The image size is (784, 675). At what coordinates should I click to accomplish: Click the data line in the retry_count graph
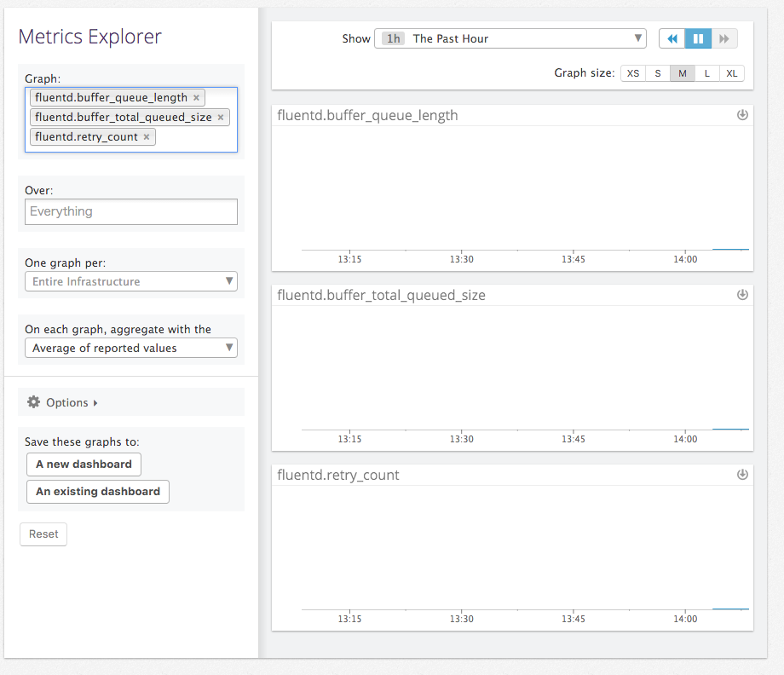[730, 609]
